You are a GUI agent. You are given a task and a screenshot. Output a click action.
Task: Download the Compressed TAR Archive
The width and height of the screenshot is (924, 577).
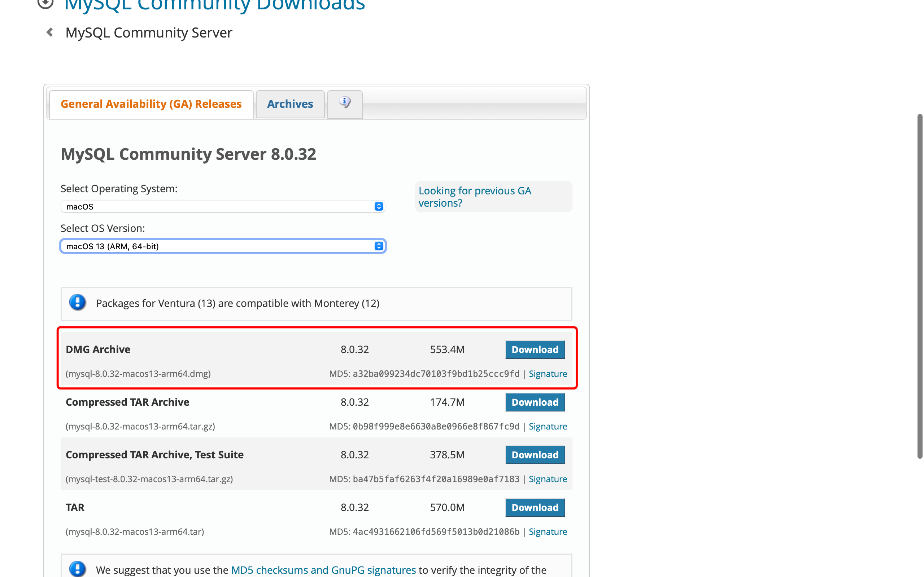pos(535,402)
